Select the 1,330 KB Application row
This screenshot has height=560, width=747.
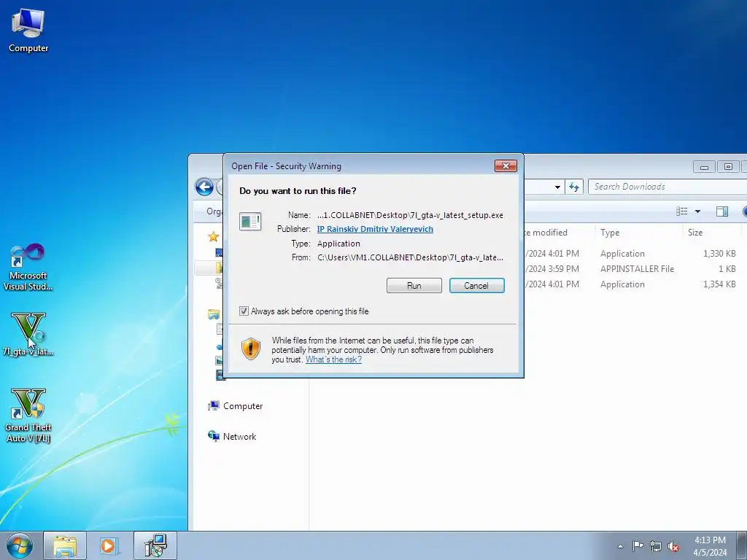(x=631, y=254)
